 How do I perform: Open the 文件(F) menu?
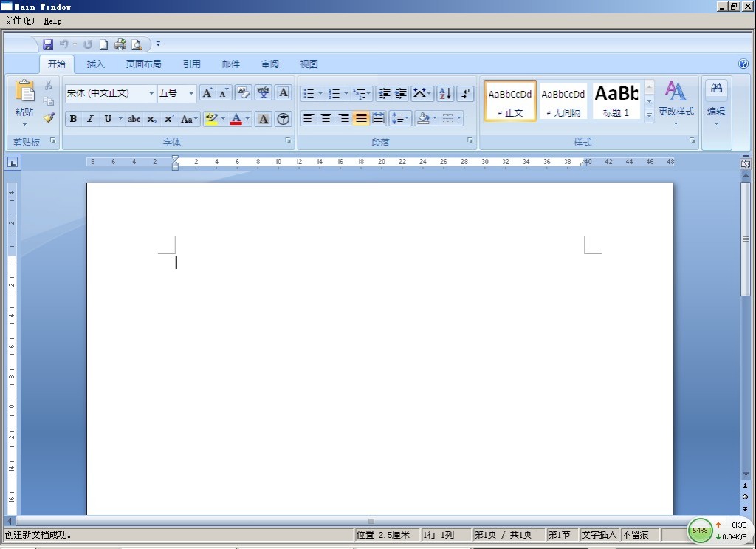[x=19, y=21]
